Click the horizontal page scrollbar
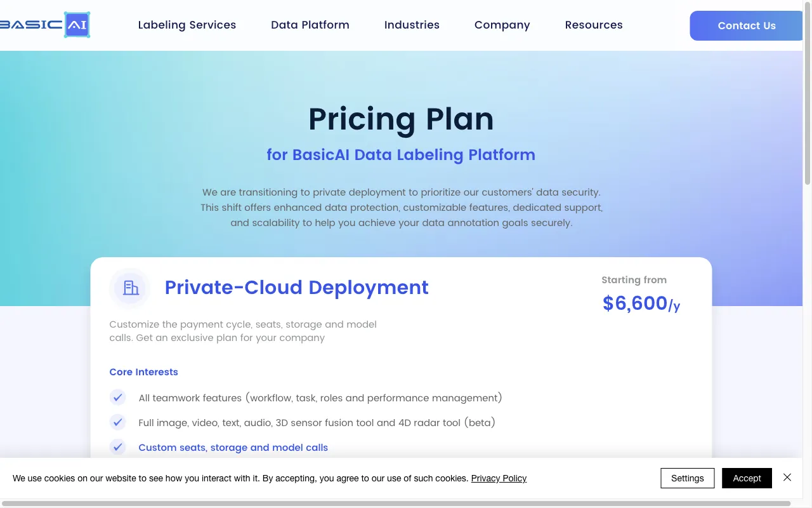The height and width of the screenshot is (508, 812). point(396,504)
